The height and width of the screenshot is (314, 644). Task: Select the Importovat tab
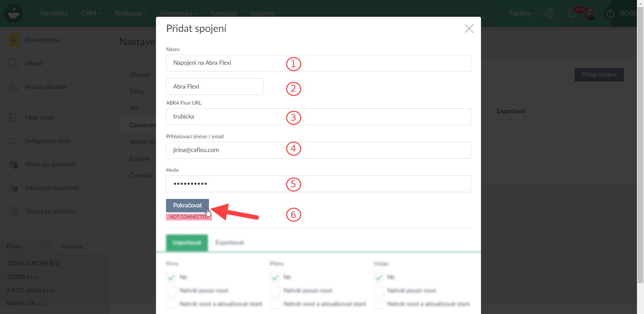(x=187, y=243)
